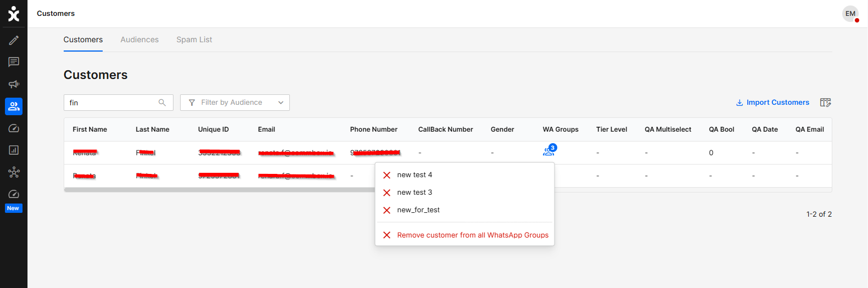Click the search magnifier icon
The width and height of the screenshot is (868, 288).
click(x=162, y=103)
